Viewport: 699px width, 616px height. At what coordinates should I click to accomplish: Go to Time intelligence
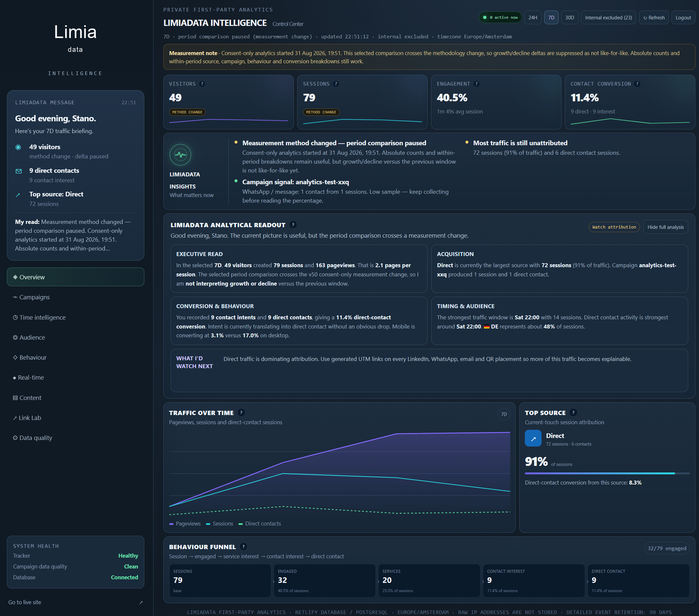tap(75, 317)
